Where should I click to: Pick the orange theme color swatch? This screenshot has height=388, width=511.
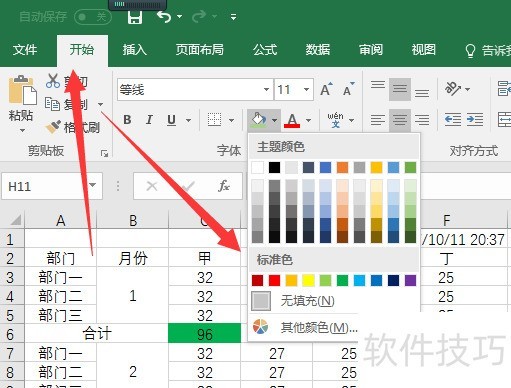[x=342, y=167]
